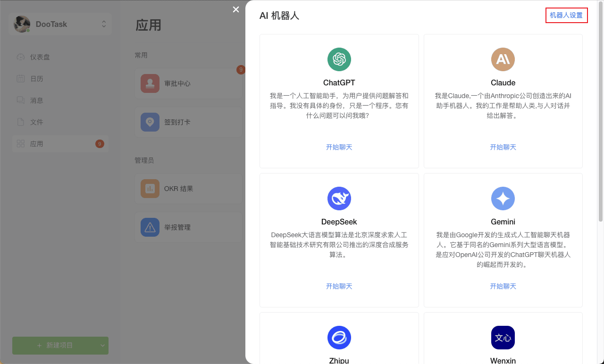This screenshot has width=604, height=364.
Task: Expand the DooTask account switcher arrows
Action: (x=104, y=24)
